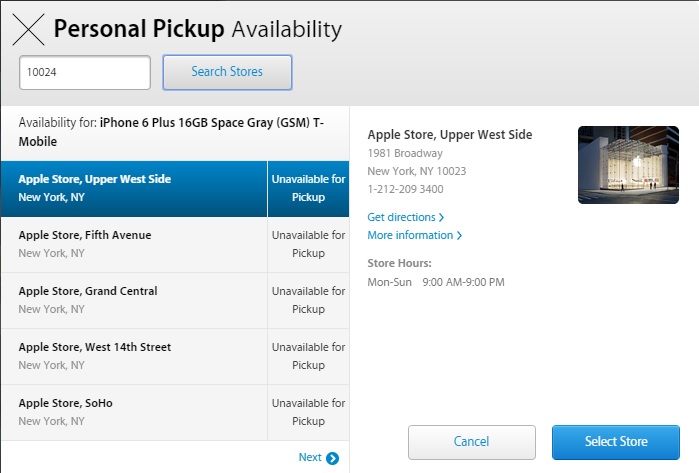The image size is (699, 473).
Task: Click chevron beside More information
Action: tap(459, 235)
